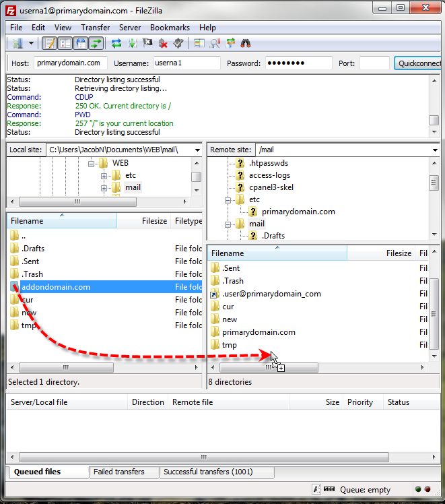
Task: Toggle processing of the transfer queue
Action: [132, 43]
